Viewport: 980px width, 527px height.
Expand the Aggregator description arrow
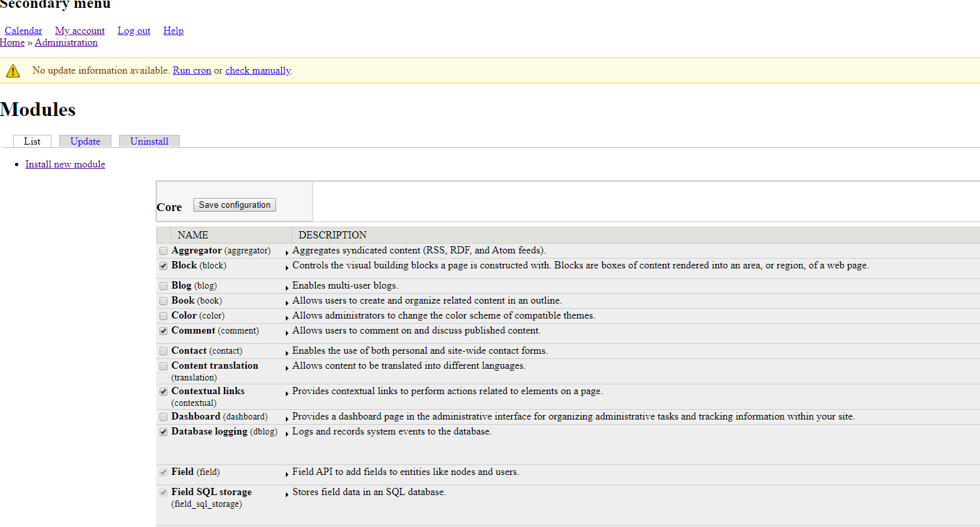pyautogui.click(x=287, y=251)
